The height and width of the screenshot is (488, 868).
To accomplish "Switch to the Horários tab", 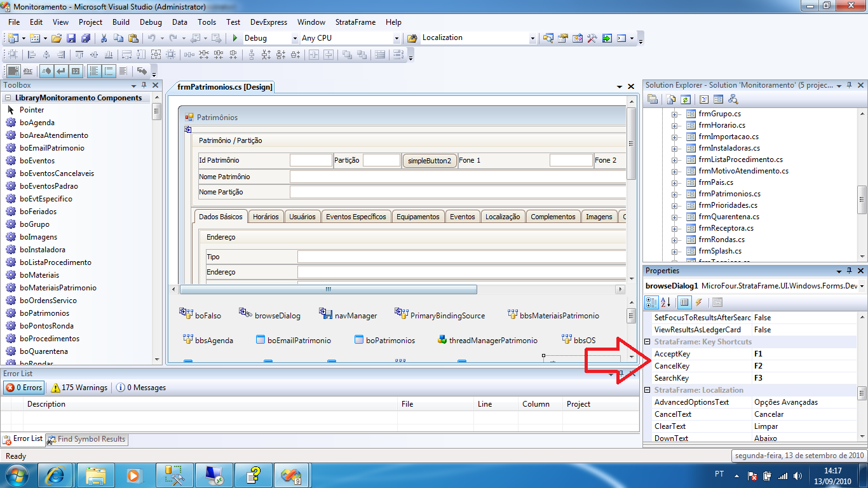I will 266,217.
